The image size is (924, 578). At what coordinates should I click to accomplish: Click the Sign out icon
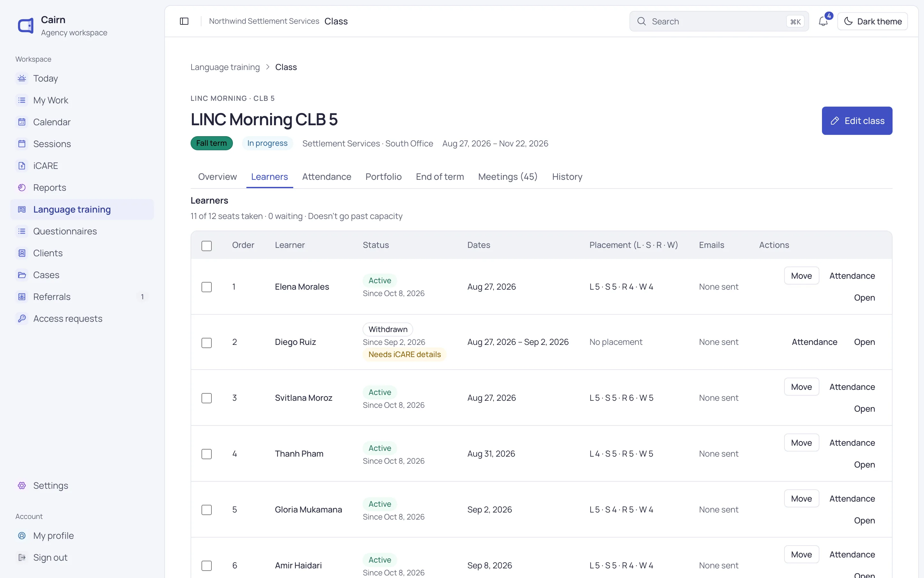(x=22, y=557)
